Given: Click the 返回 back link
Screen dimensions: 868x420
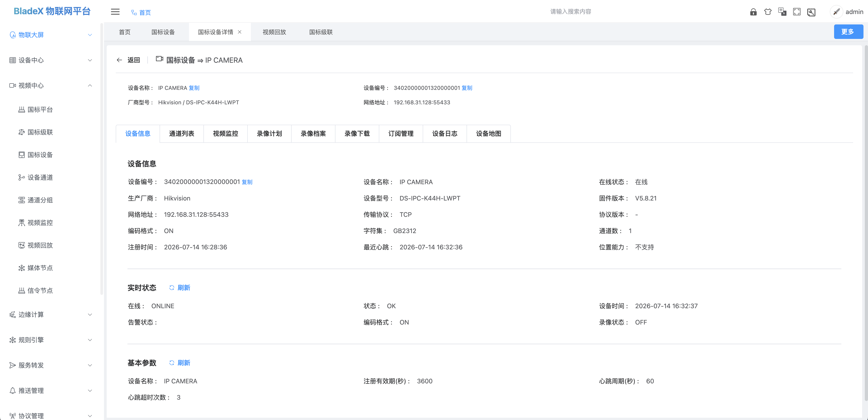Looking at the screenshot, I should tap(133, 60).
